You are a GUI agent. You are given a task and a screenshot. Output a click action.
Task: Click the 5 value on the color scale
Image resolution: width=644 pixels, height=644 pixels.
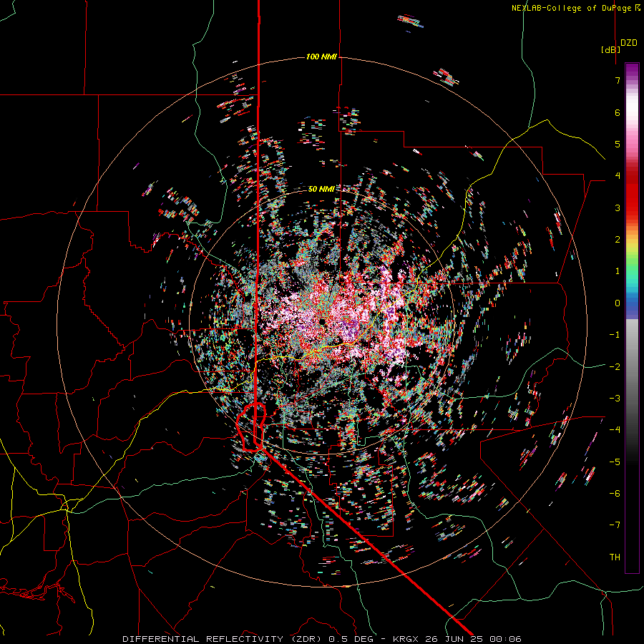(618, 144)
